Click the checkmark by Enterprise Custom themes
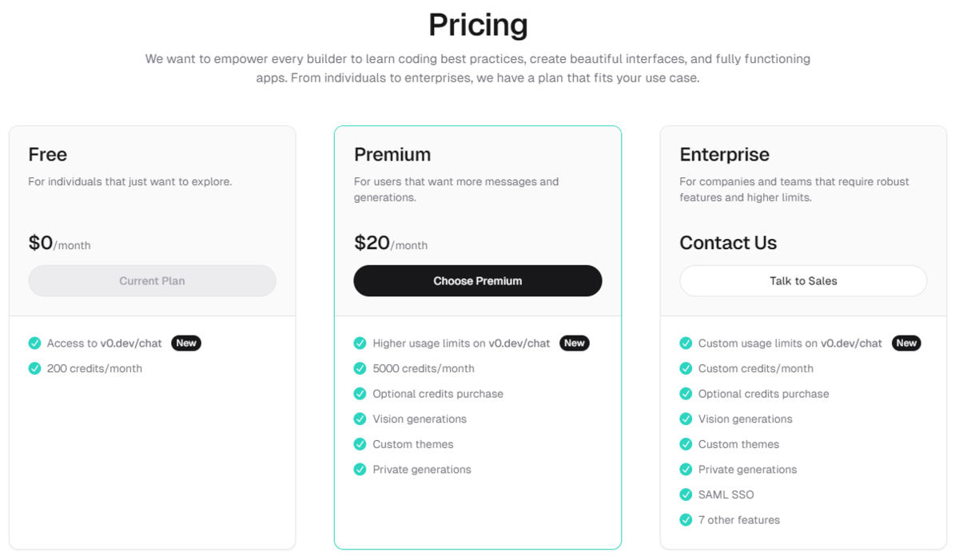The height and width of the screenshot is (560, 959). tap(686, 444)
